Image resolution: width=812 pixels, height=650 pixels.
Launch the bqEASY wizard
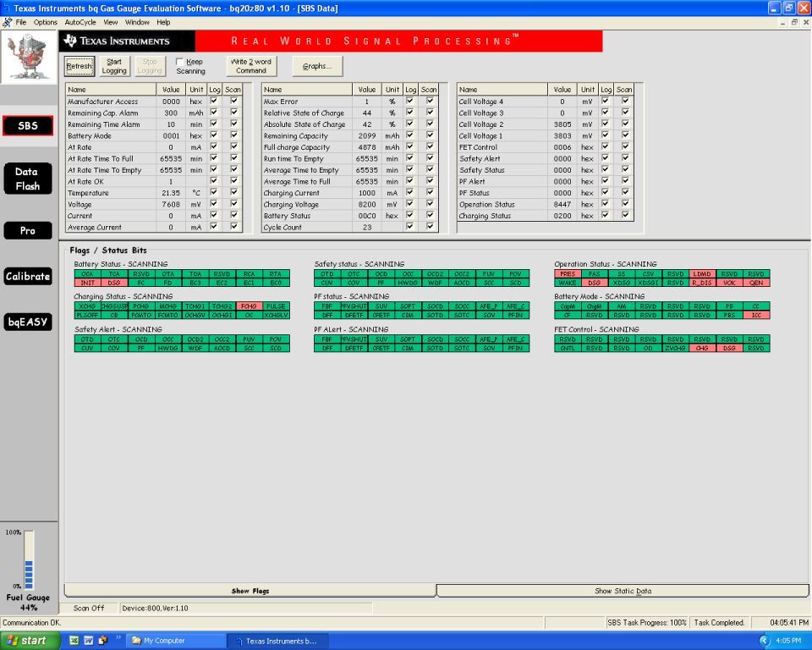pyautogui.click(x=28, y=322)
